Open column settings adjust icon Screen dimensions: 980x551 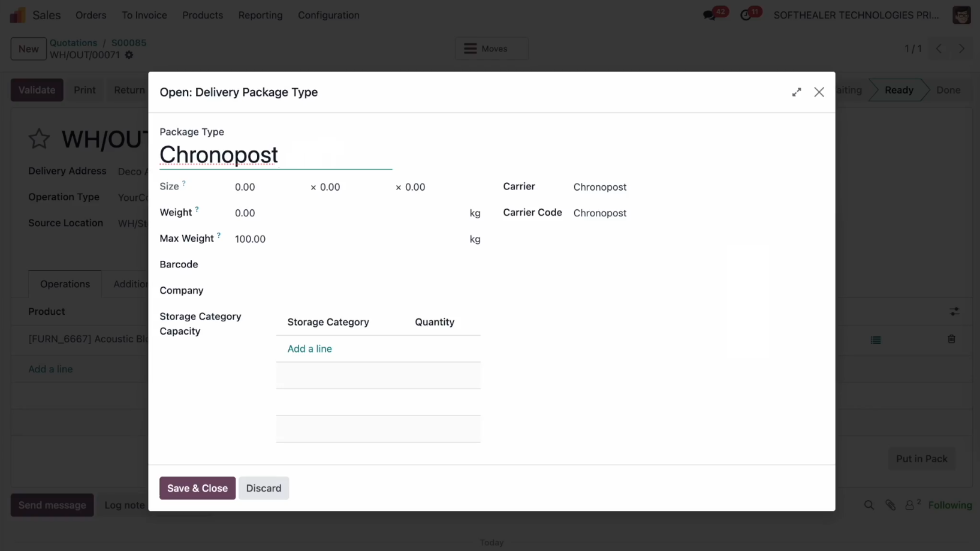[x=954, y=312]
